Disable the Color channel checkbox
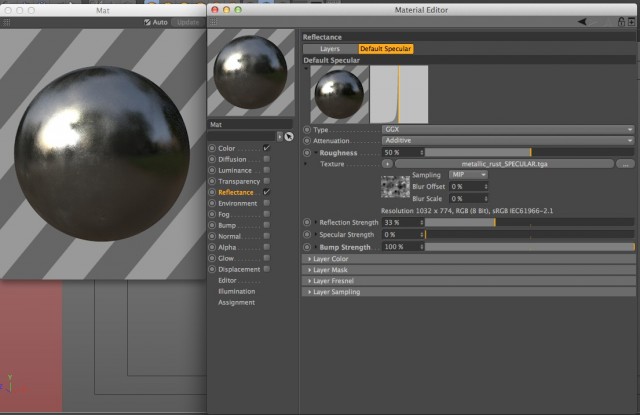Screen dimensions: 640x415 [267, 148]
